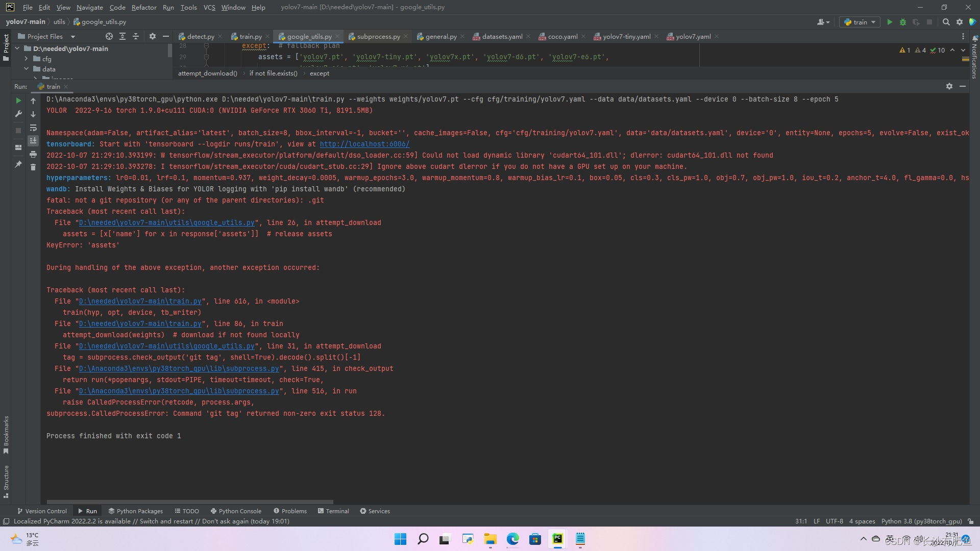Toggle scroll to end of console output
The width and height of the screenshot is (980, 551).
(x=33, y=140)
